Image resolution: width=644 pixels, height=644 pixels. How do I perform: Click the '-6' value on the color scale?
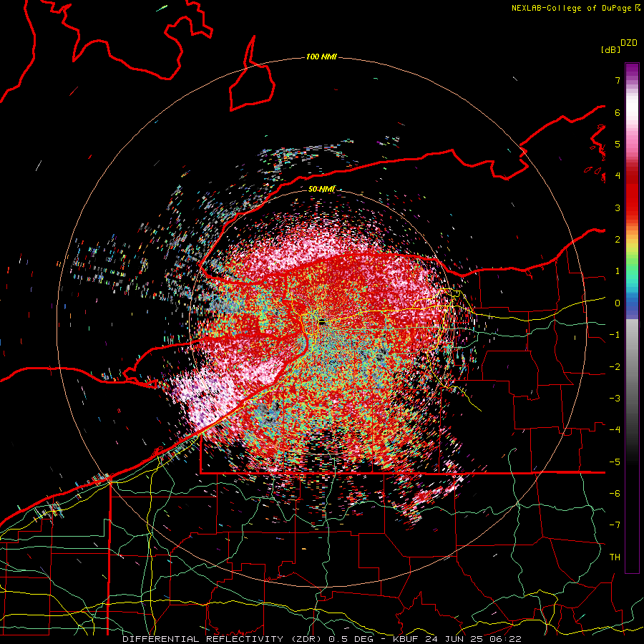point(615,494)
